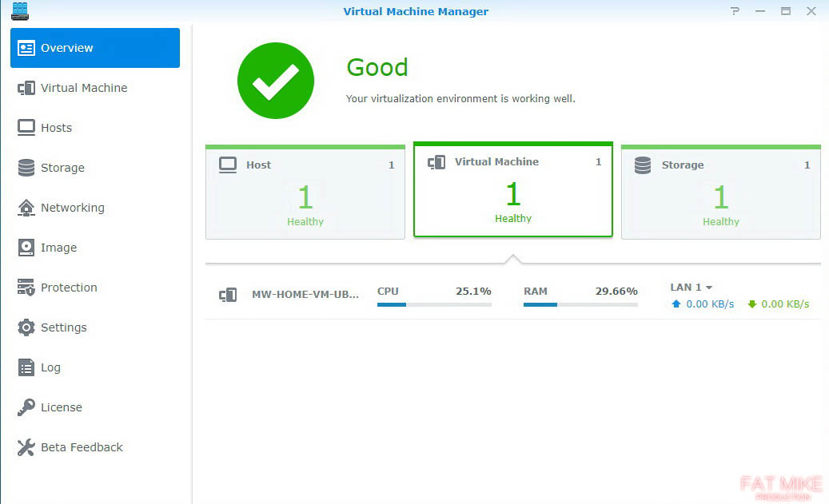829x504 pixels.
Task: Click the MW-HOME-VM-UB row VM icon
Action: coord(228,295)
